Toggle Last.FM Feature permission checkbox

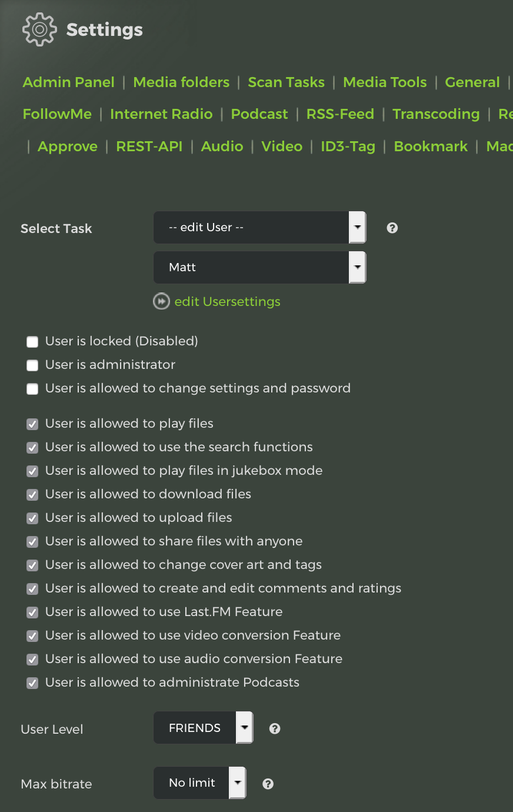click(32, 613)
